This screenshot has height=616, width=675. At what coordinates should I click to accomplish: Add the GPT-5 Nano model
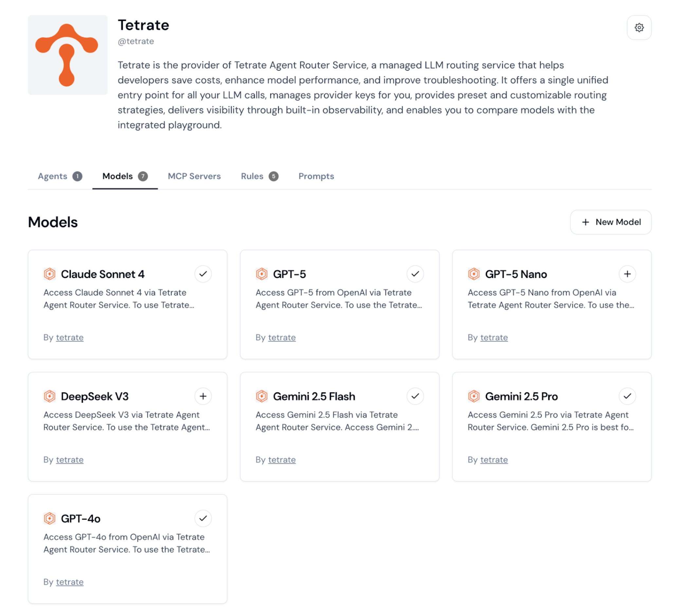627,274
